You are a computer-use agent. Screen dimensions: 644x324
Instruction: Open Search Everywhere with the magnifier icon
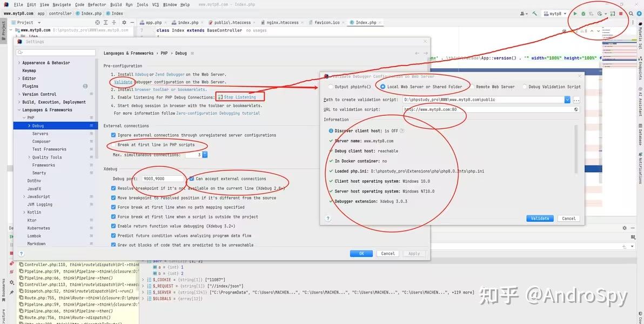coord(631,14)
